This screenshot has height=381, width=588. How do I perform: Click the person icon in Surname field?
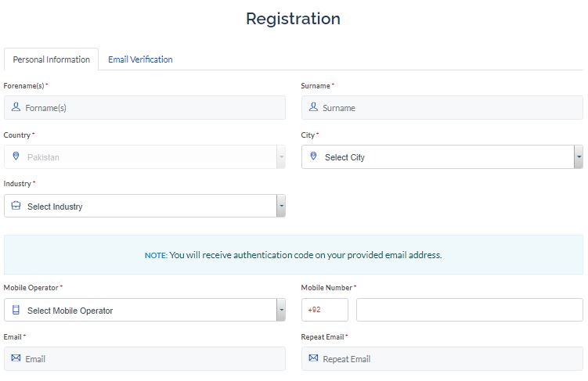(x=313, y=107)
